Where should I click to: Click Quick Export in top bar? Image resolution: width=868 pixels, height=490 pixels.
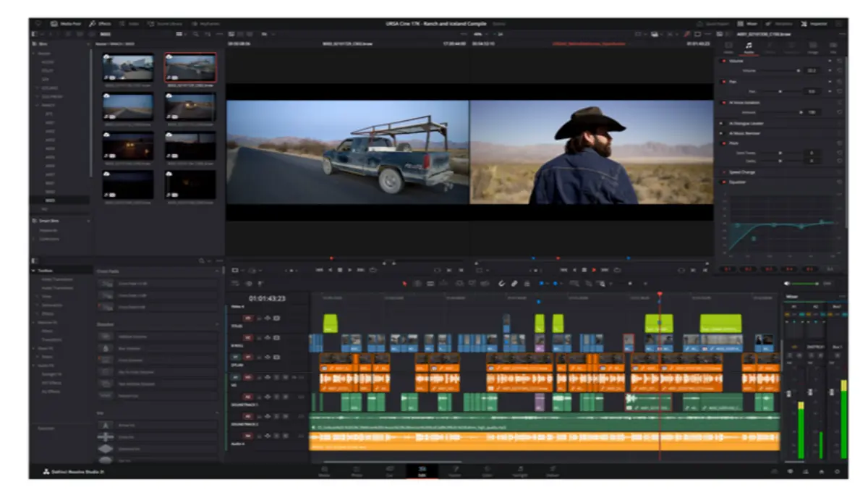point(714,23)
